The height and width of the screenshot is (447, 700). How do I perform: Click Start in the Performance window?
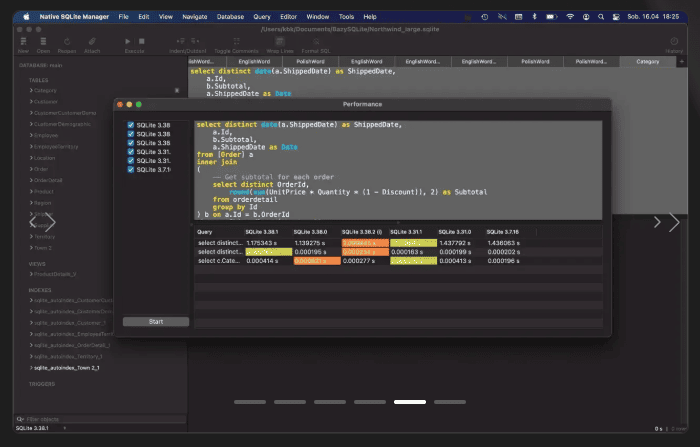coord(156,322)
